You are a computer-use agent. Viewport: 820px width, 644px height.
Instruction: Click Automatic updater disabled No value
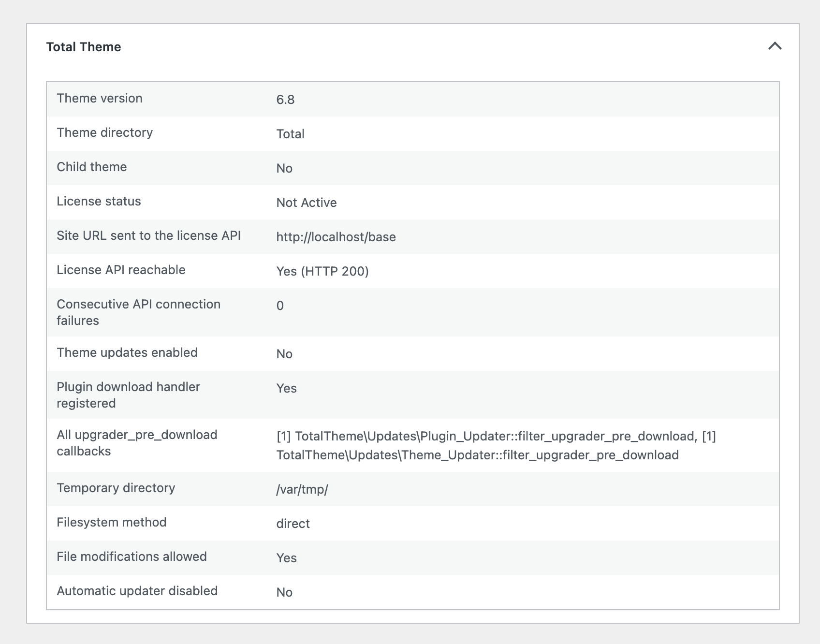click(x=284, y=592)
